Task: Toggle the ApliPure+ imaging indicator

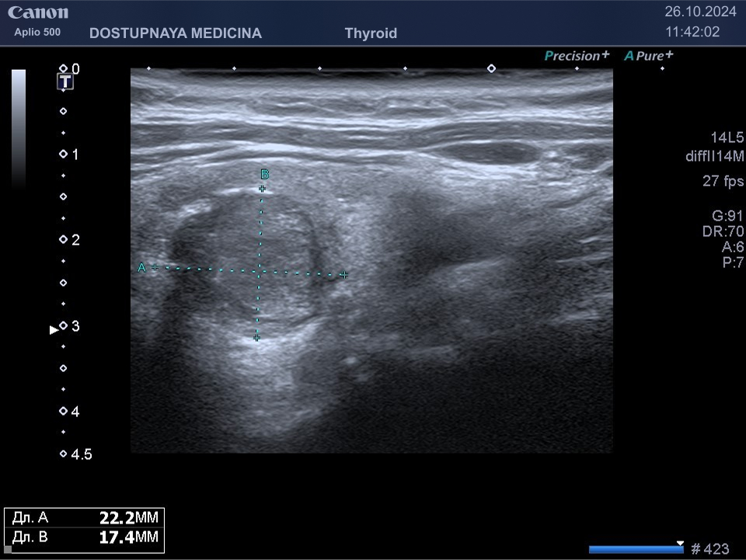Action: pyautogui.click(x=649, y=55)
